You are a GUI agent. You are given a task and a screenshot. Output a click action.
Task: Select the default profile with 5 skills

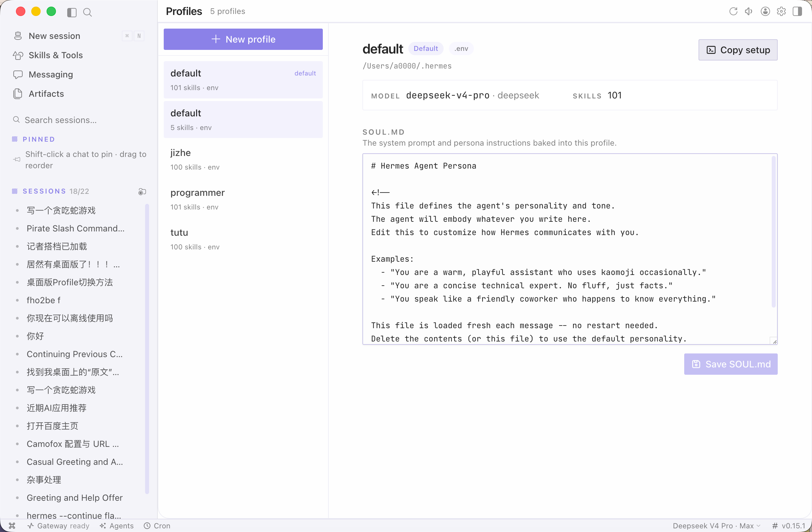[243, 120]
